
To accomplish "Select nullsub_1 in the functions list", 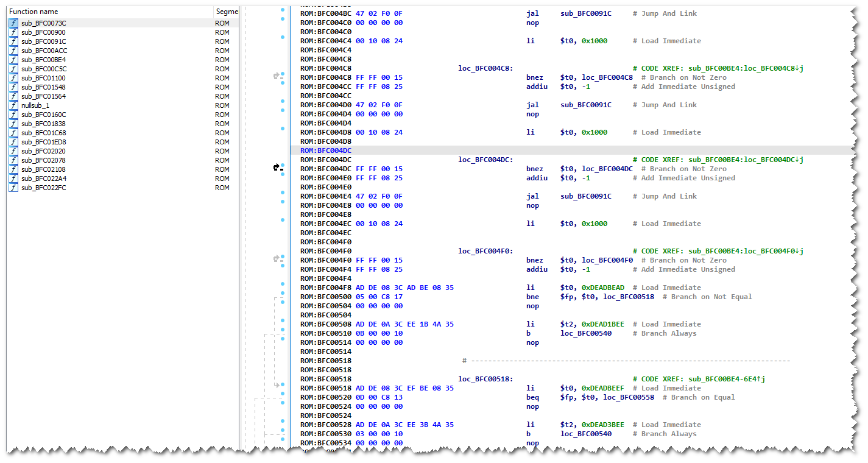I will pos(35,105).
